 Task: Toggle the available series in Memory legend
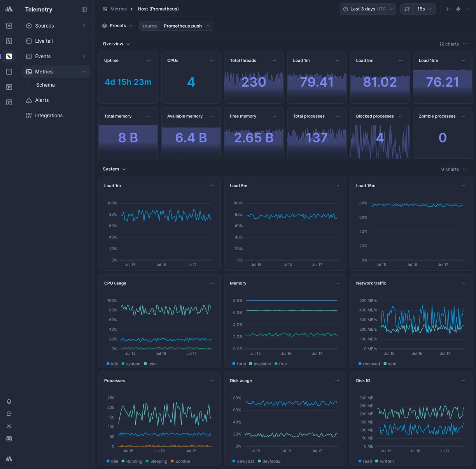coord(260,364)
